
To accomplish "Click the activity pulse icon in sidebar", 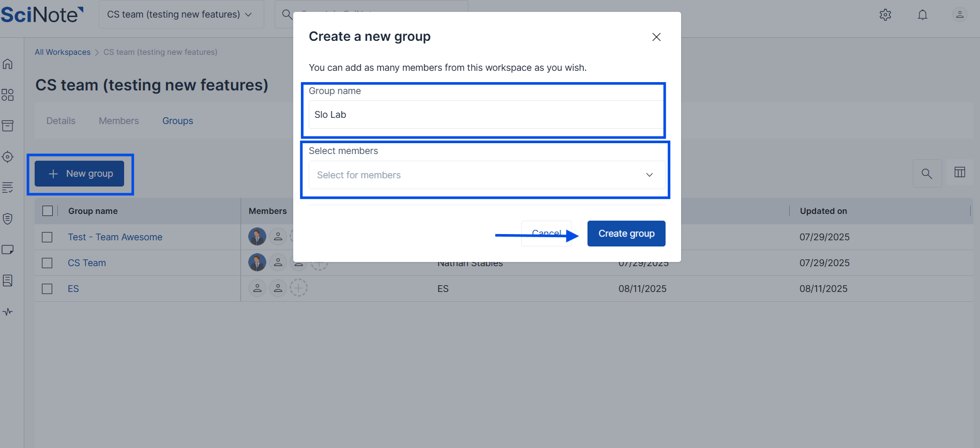I will pyautogui.click(x=8, y=312).
